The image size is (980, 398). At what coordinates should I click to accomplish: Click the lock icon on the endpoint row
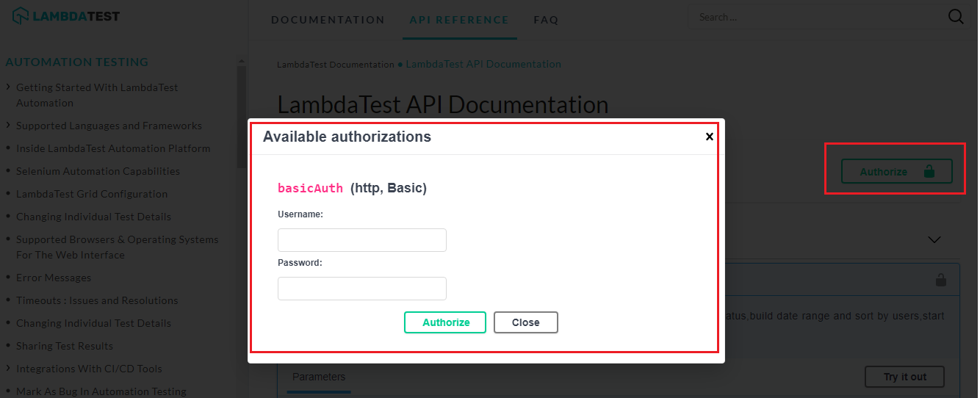coord(940,280)
